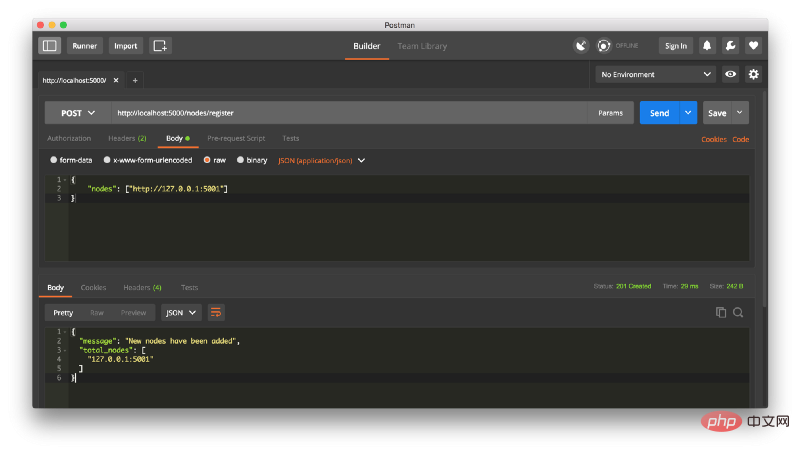The width and height of the screenshot is (800, 454).
Task: Open JSON (application/json) content type dropdown
Action: (x=321, y=160)
